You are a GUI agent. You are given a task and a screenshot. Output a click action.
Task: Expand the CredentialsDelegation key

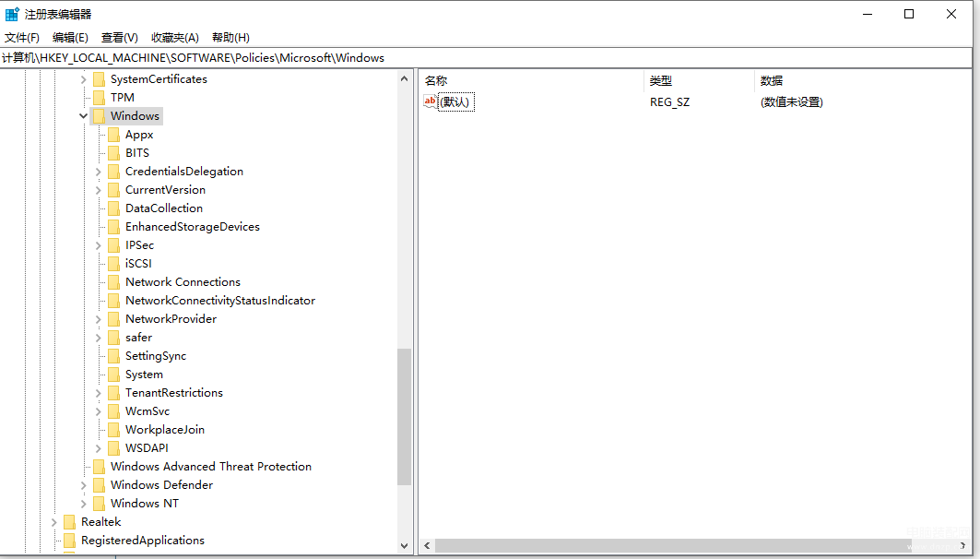click(98, 172)
